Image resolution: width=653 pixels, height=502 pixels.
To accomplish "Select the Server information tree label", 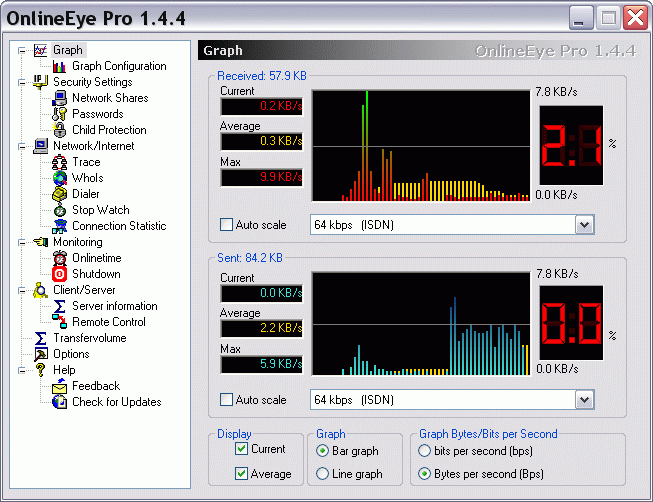I will (x=115, y=306).
